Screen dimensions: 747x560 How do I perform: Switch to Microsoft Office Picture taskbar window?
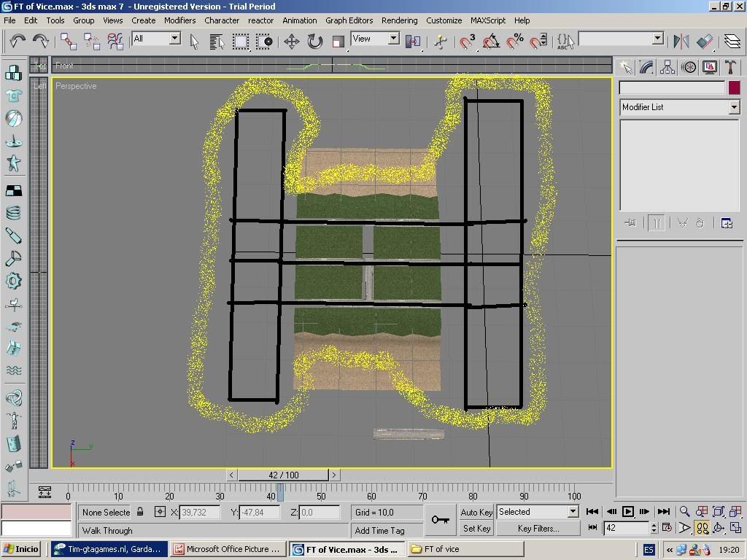pyautogui.click(x=228, y=549)
